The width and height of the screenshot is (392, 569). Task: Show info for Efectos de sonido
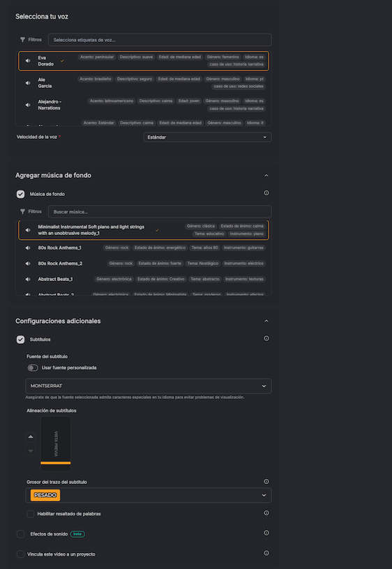(x=266, y=533)
